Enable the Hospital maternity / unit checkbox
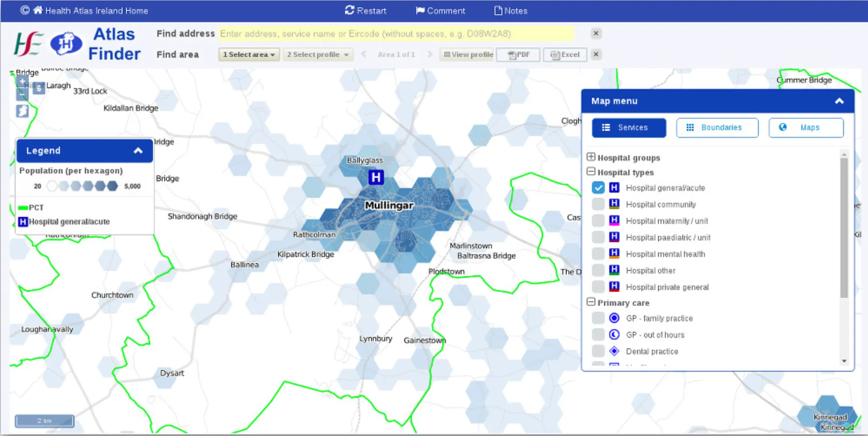Viewport: 868px width, 436px height. tap(598, 220)
